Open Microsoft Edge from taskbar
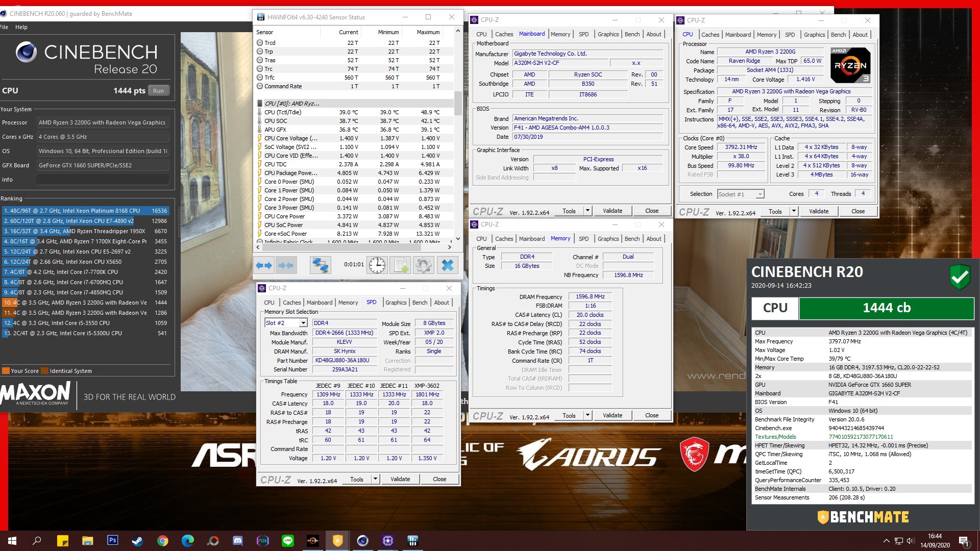980x551 pixels. 187,541
